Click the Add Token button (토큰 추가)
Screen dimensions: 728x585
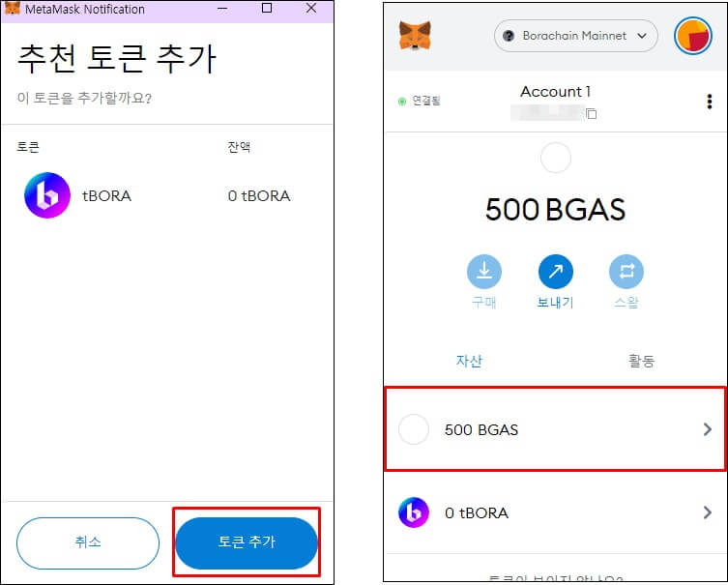[247, 542]
